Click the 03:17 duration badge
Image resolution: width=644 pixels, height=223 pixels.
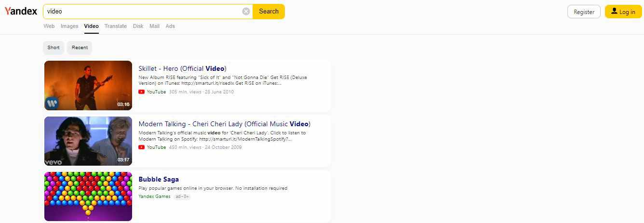[x=123, y=159]
